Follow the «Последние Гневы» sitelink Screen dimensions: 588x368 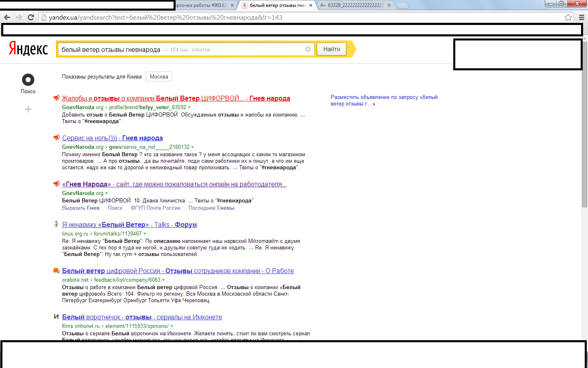coord(212,208)
